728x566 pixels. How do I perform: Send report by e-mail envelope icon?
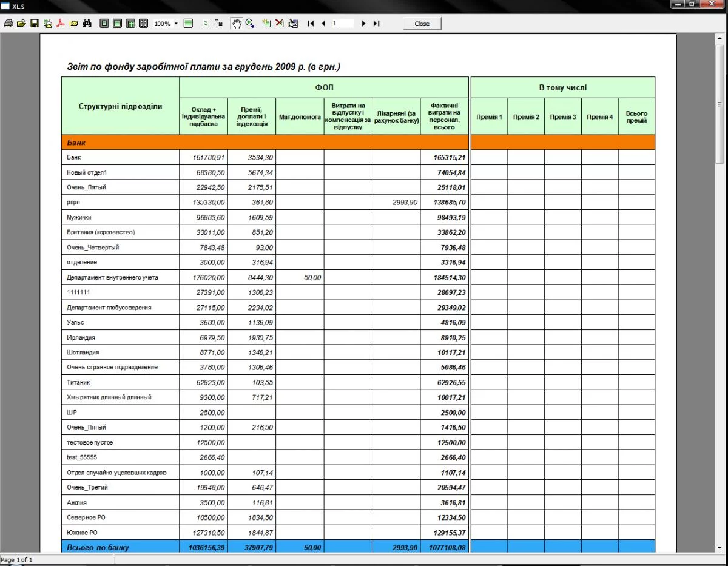tap(74, 24)
